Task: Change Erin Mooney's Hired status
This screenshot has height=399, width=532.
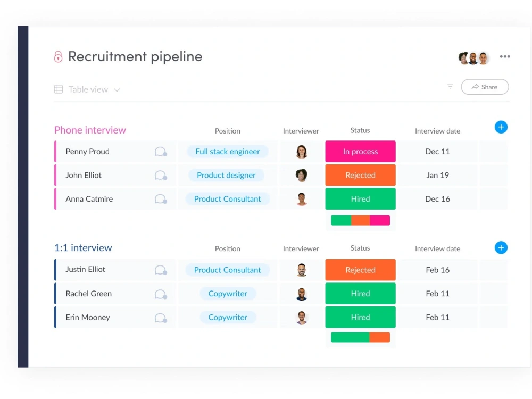Action: pyautogui.click(x=360, y=317)
